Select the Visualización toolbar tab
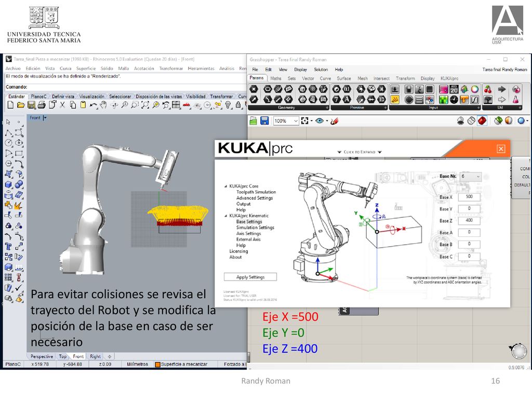This screenshot has width=532, height=399. (x=91, y=96)
